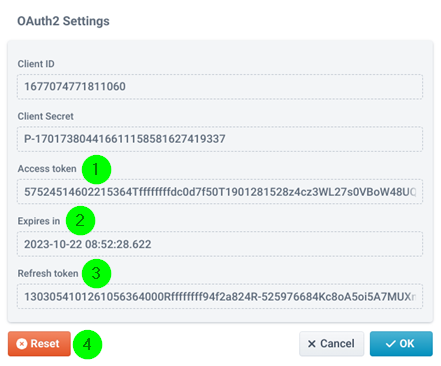Viewport: 441px width, 366px height.
Task: Click the green marker numbered 4
Action: 87,344
